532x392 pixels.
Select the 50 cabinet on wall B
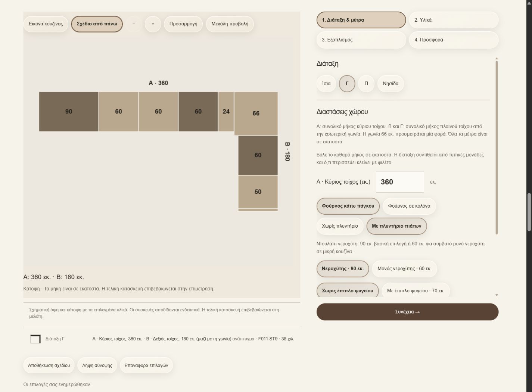(258, 192)
